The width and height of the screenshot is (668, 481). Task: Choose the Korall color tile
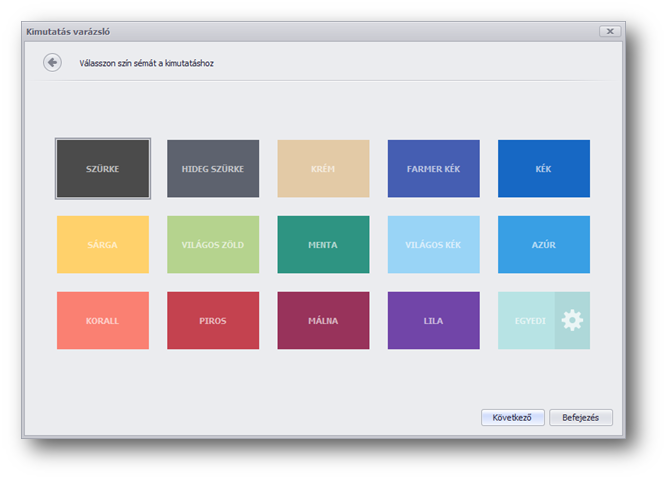click(103, 321)
